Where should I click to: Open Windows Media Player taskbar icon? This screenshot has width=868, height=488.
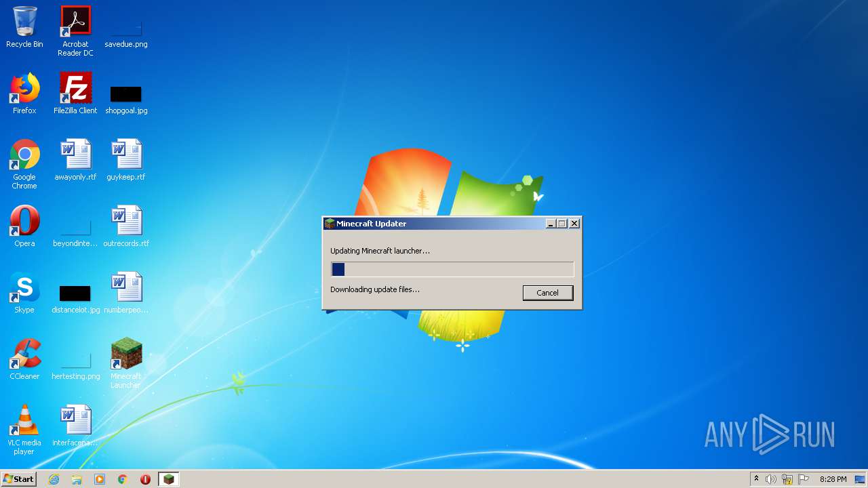pos(100,479)
